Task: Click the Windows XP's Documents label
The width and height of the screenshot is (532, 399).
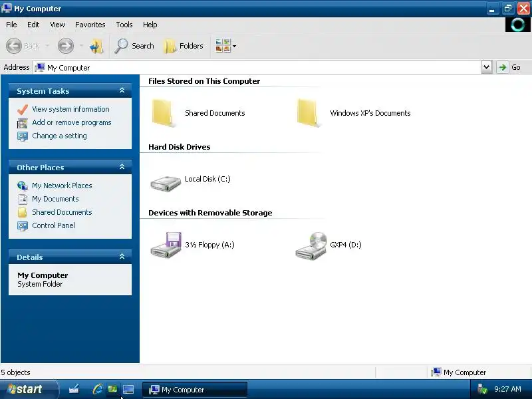Action: (370, 113)
